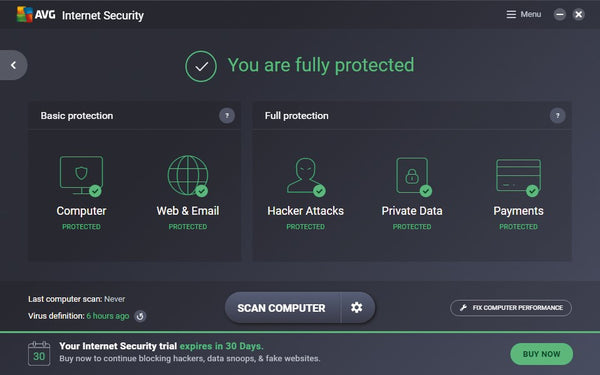The width and height of the screenshot is (600, 375).
Task: Click the Web & Email label
Action: point(188,211)
